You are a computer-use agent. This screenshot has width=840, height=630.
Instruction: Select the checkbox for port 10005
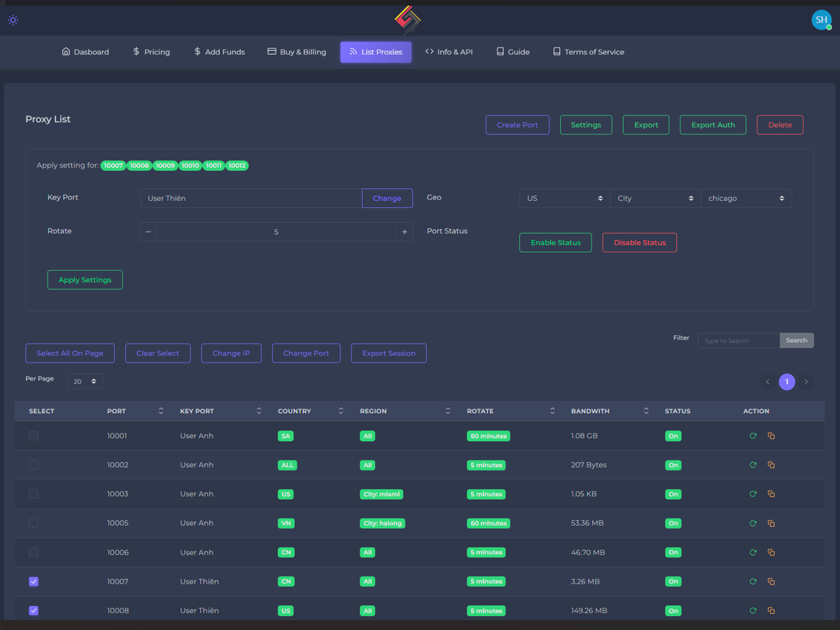34,524
